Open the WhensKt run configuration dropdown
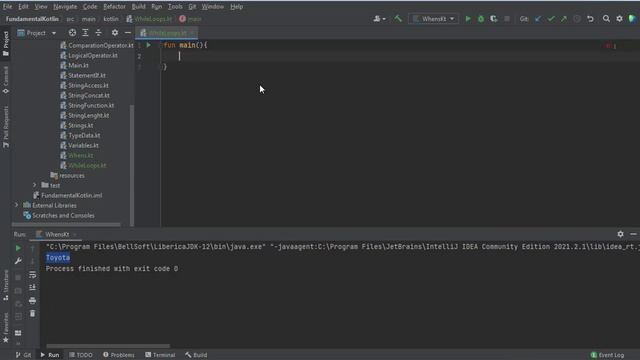The image size is (640, 360). (x=433, y=19)
